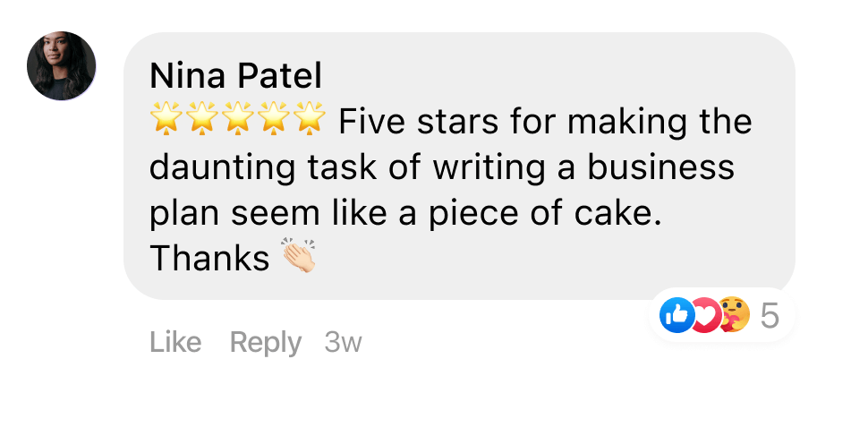
Task: Click the word 'Thanks' in the comment
Action: pos(209,258)
